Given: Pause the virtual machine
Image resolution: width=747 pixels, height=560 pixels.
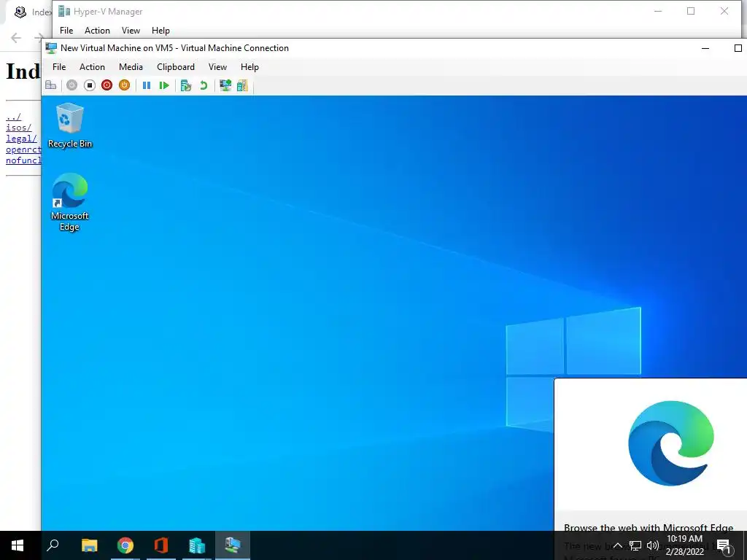Looking at the screenshot, I should click(x=147, y=85).
